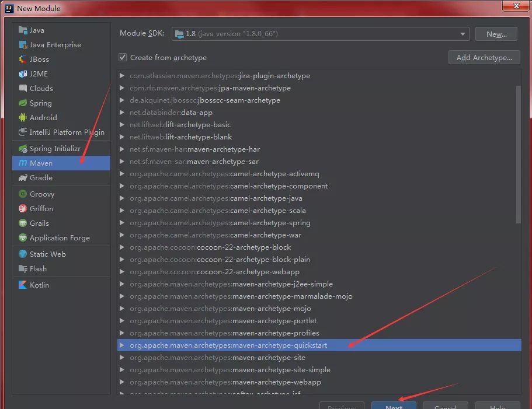Click the Add Archetype... button
The height and width of the screenshot is (409, 532).
(x=484, y=57)
